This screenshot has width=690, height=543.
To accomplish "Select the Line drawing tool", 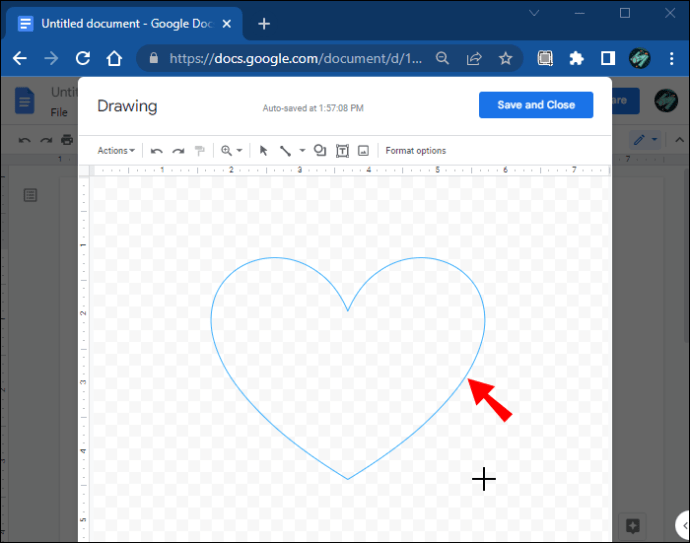I will click(x=285, y=151).
